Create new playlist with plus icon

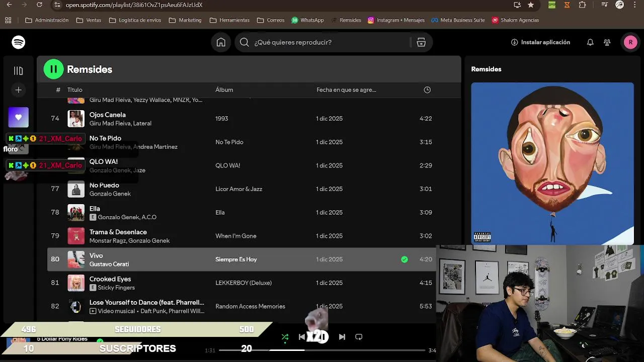tap(19, 90)
